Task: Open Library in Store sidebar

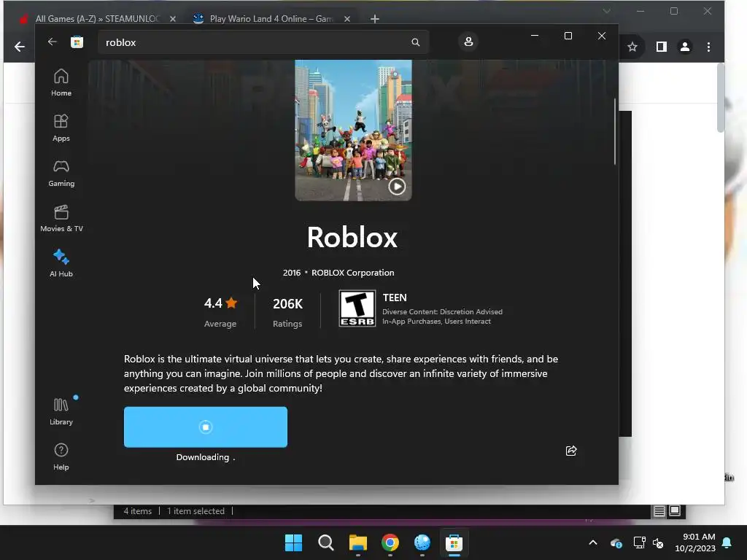Action: tap(61, 411)
